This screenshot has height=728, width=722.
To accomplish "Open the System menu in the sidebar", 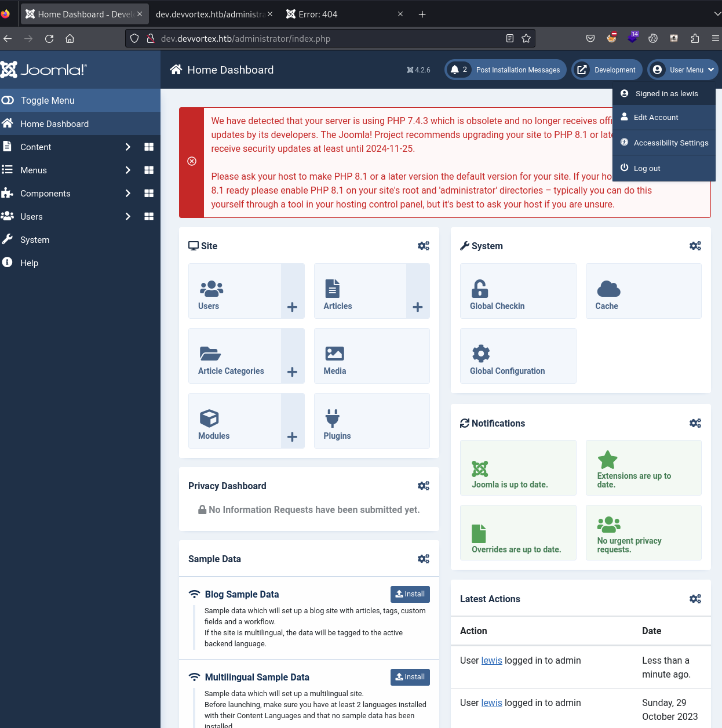I will (x=35, y=239).
